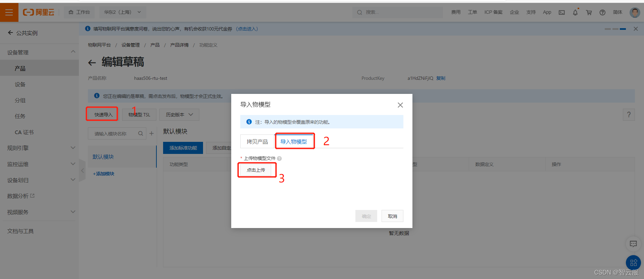Select CA 证书 in the sidebar
Viewport: 644px width, 279px height.
click(39, 132)
